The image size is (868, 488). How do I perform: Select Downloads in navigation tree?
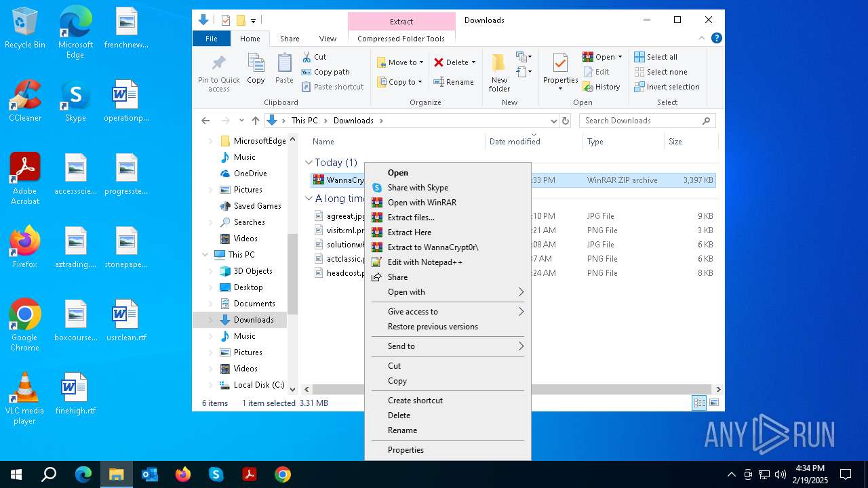coord(254,320)
